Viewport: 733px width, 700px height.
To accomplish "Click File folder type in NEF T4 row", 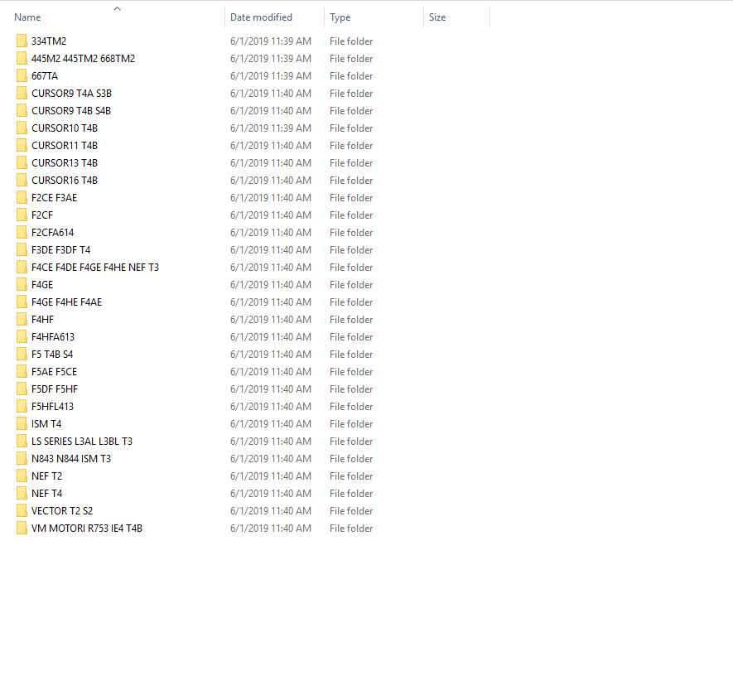I will click(x=351, y=494).
